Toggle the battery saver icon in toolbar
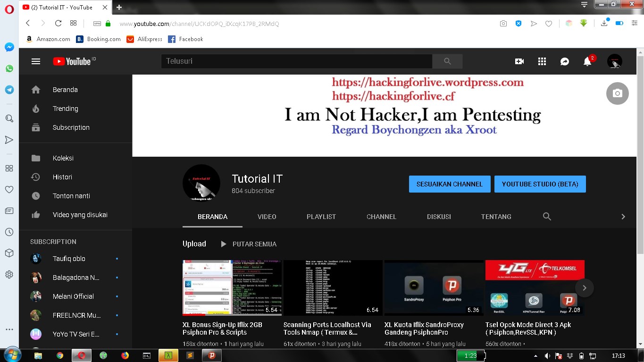Screen dimensions: 644x362 [x=619, y=23]
